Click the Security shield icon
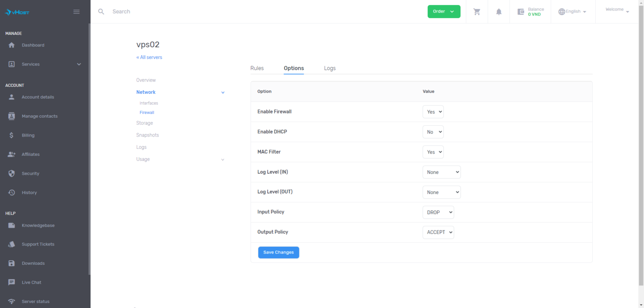Screen dimensions: 644x308 (12, 173)
